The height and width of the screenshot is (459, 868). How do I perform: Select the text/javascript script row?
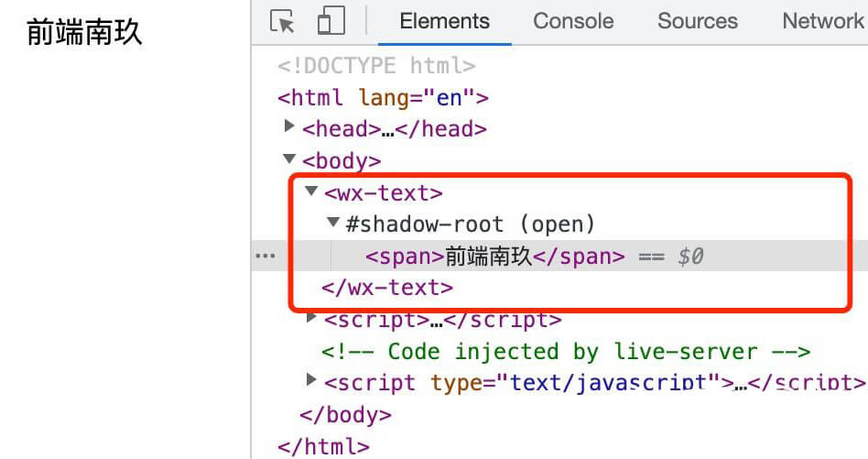point(594,383)
